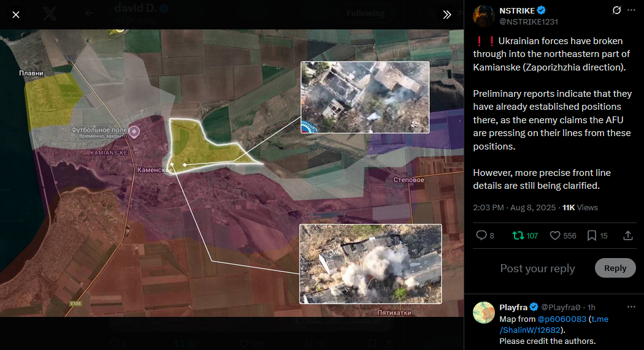Click the Каменское map label
This screenshot has height=350, width=644.
[155, 170]
